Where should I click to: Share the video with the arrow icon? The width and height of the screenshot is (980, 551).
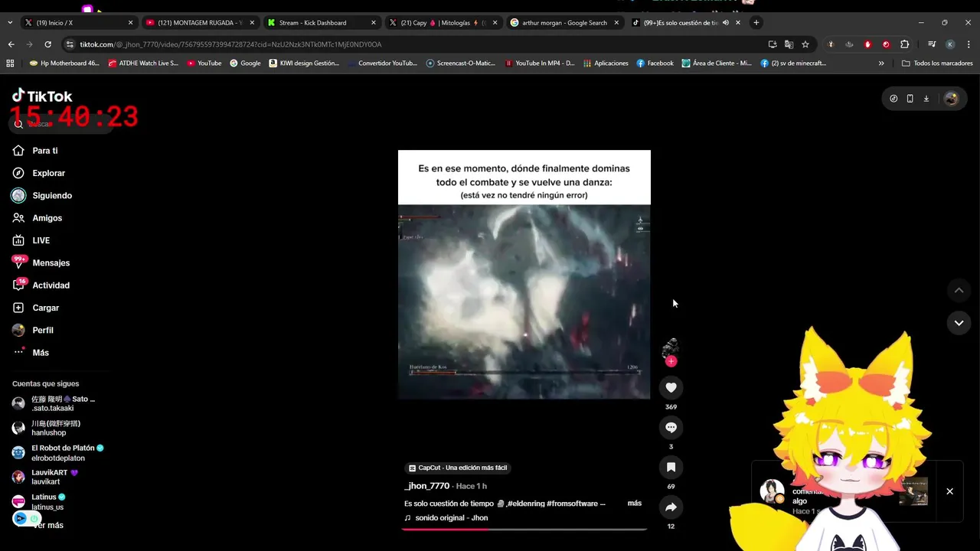(671, 507)
